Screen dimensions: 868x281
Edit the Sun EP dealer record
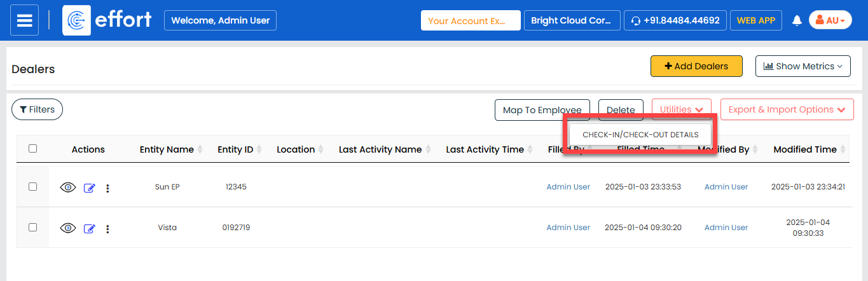click(89, 188)
